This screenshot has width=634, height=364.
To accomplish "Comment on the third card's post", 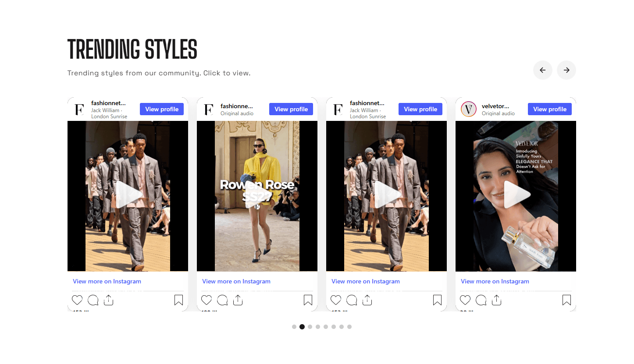I will click(x=352, y=300).
